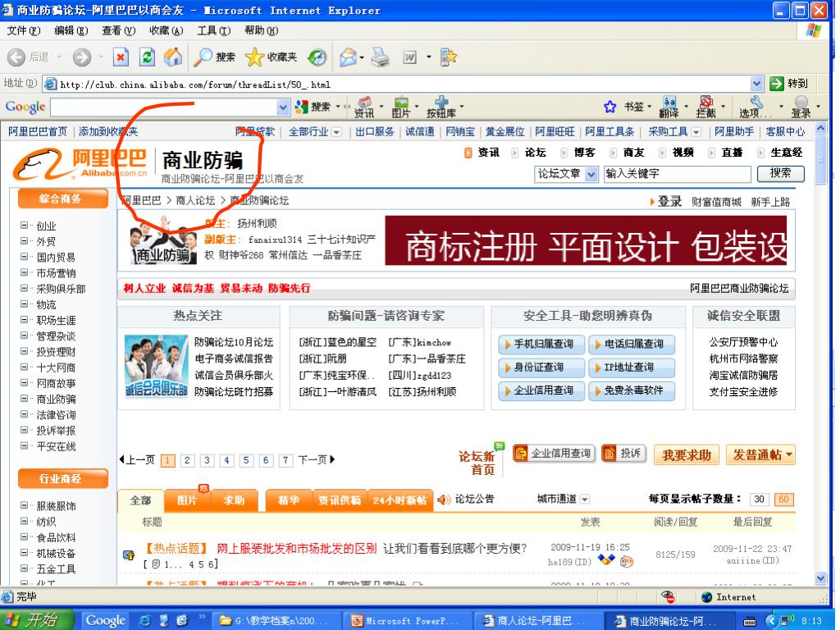Collapse the 市场营销 tree item box
Image resolution: width=840 pixels, height=630 pixels.
pos(24,272)
